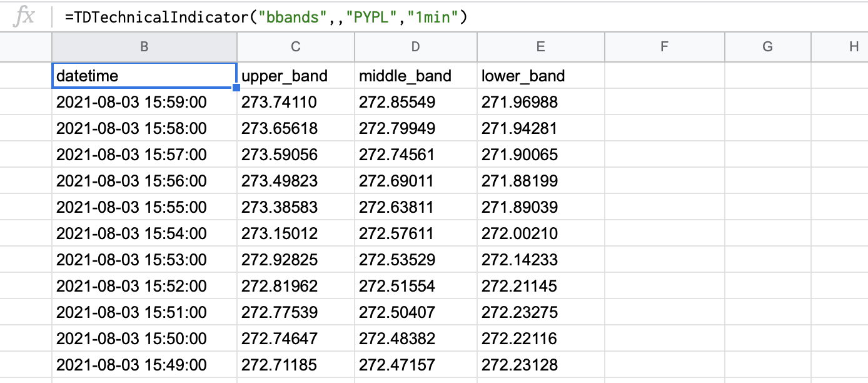The image size is (868, 383).
Task: Click the cell containing 2021-08-03 15:49:00
Action: (x=144, y=364)
